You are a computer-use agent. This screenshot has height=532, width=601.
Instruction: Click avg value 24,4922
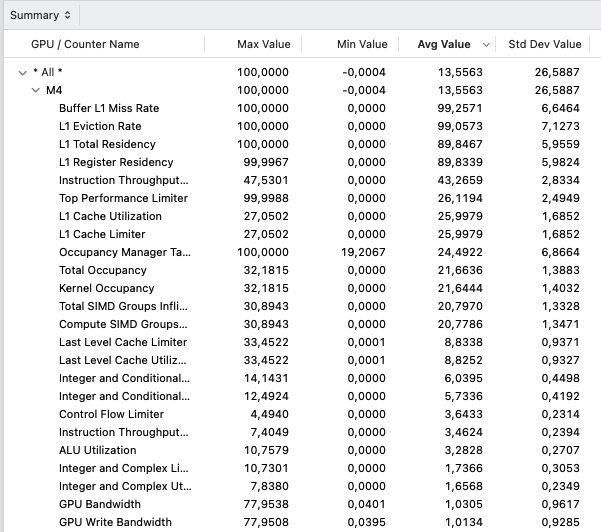[x=460, y=253]
